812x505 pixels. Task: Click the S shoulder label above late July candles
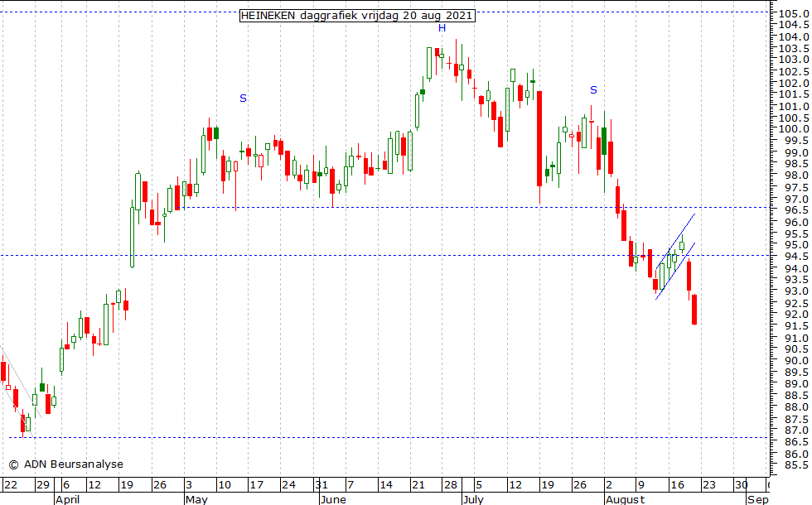593,90
